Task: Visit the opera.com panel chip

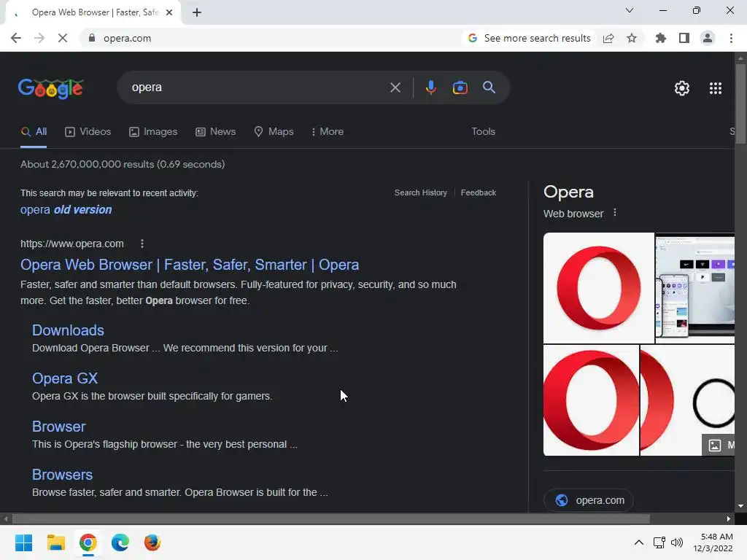Action: (589, 500)
